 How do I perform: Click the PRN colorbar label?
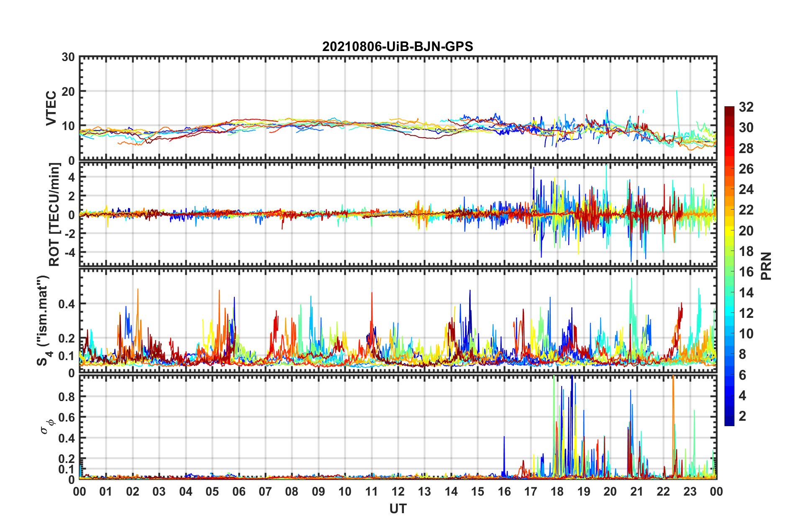click(766, 266)
